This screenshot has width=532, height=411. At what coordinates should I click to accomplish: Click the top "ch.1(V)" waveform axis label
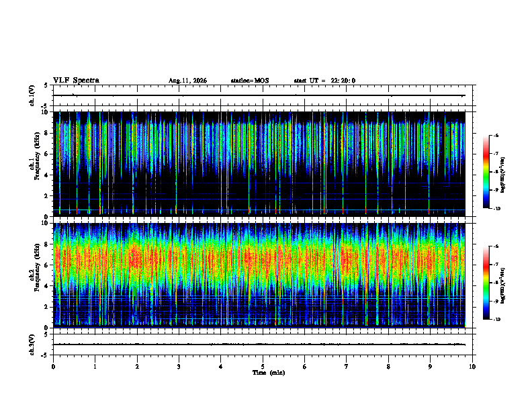(32, 95)
